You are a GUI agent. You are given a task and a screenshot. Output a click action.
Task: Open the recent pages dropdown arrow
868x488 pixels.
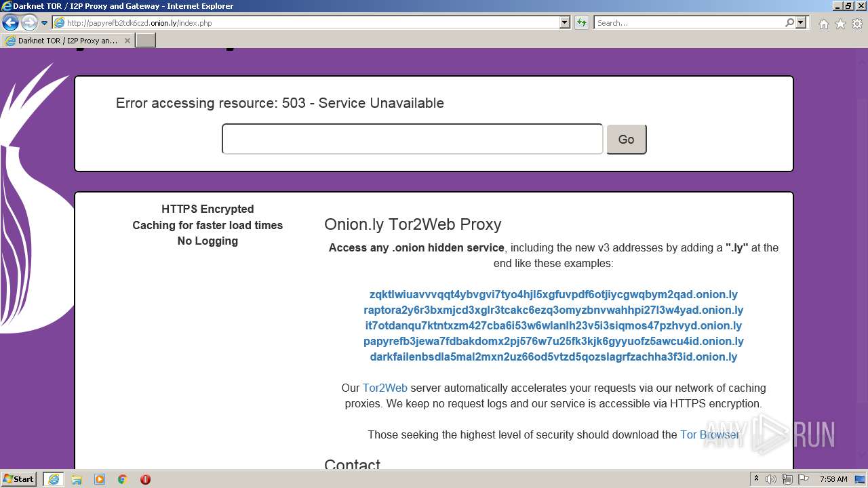(x=45, y=23)
